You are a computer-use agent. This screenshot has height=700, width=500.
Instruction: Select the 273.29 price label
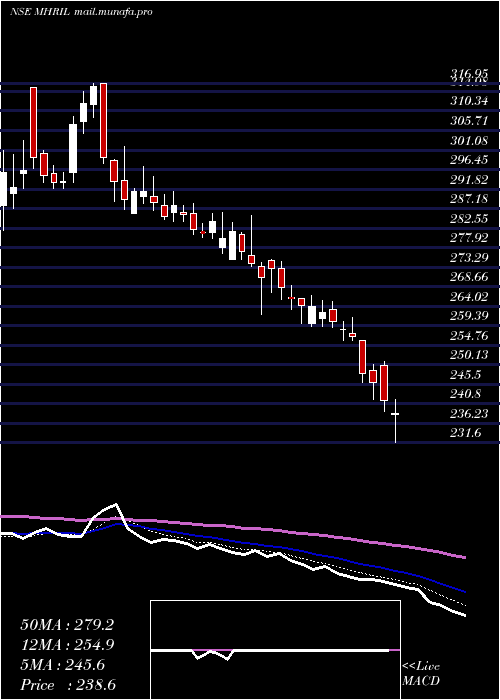click(469, 257)
